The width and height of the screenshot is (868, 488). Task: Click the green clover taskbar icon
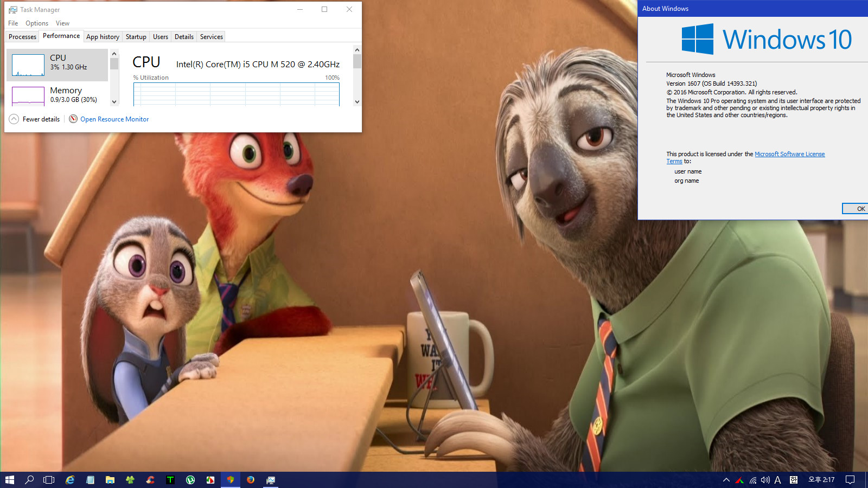tap(130, 480)
